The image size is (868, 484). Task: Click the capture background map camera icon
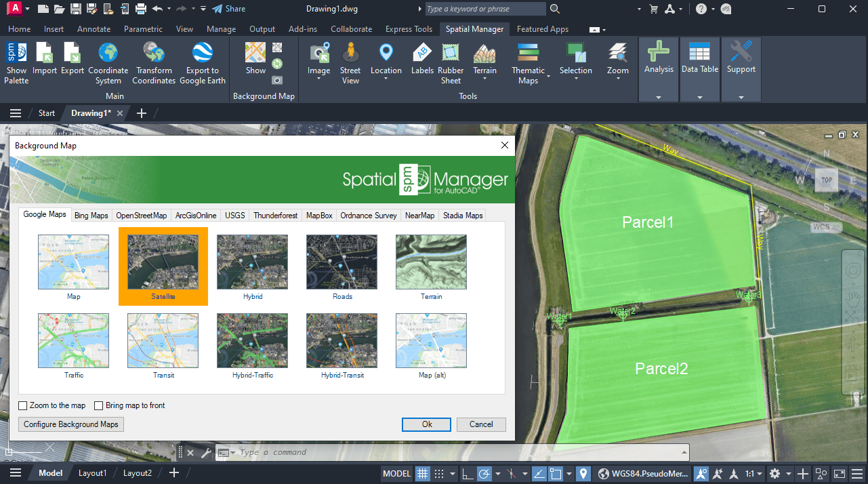pyautogui.click(x=277, y=80)
